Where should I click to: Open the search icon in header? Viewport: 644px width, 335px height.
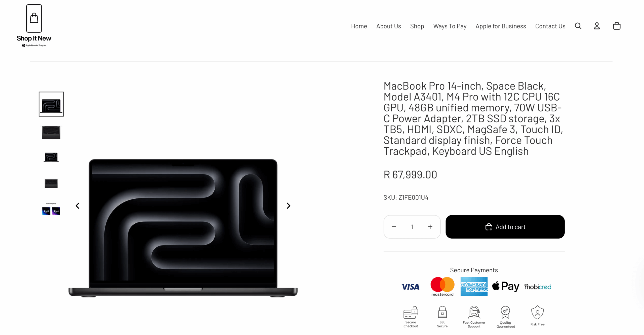pyautogui.click(x=578, y=26)
